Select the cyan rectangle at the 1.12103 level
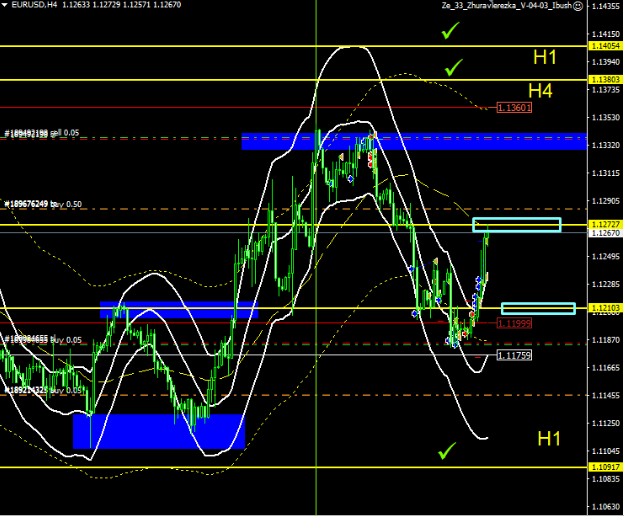Image resolution: width=624 pixels, height=516 pixels. 537,308
